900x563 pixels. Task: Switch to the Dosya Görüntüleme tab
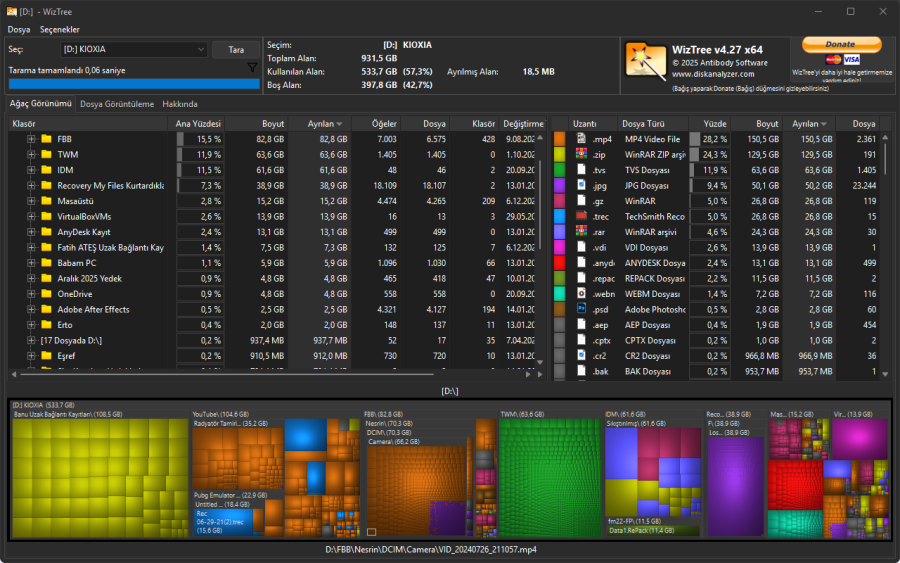point(117,104)
